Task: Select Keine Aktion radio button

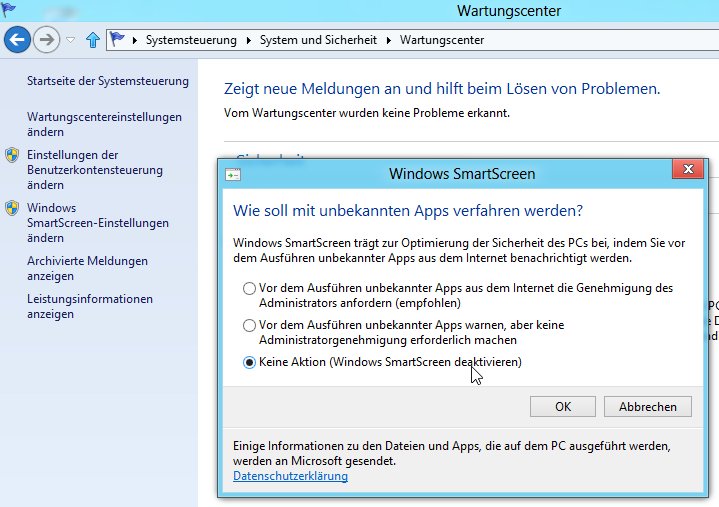Action: (249, 363)
